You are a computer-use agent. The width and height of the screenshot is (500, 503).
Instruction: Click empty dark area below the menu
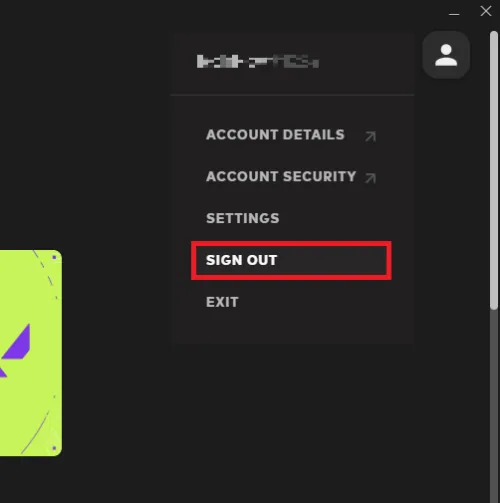pyautogui.click(x=293, y=420)
